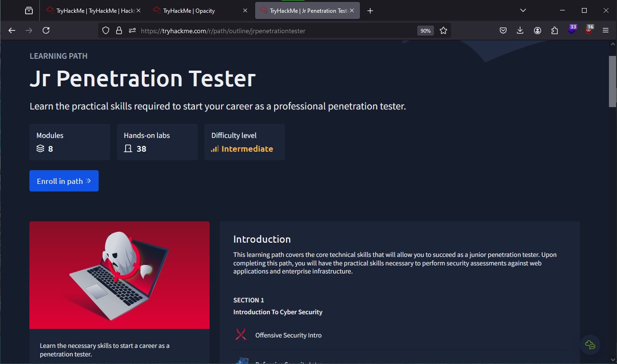The width and height of the screenshot is (617, 364).
Task: Close the TryHackMe Opacity tab
Action: [x=245, y=10]
